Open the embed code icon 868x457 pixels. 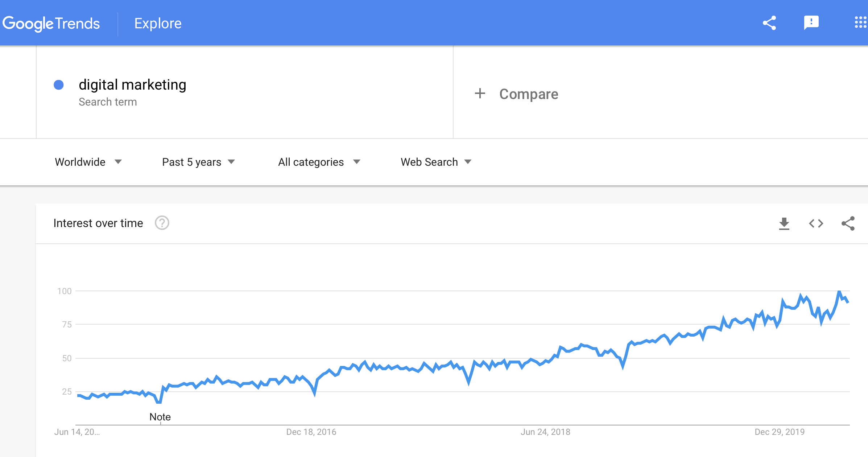(816, 223)
